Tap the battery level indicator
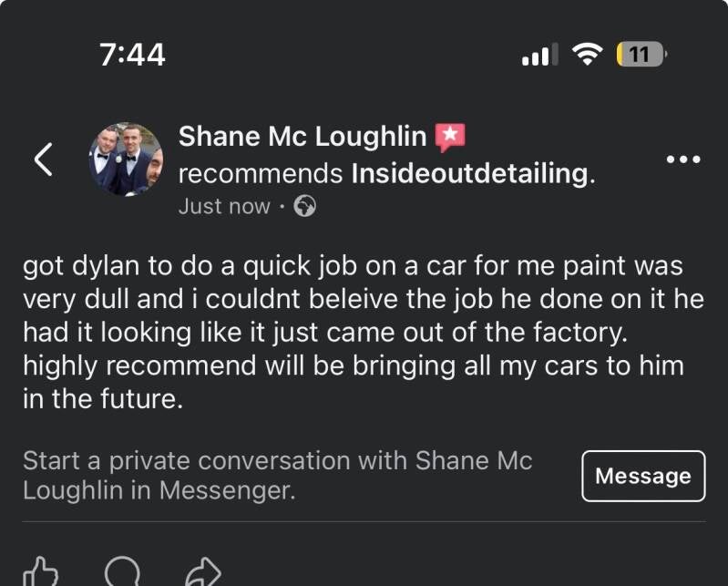 (x=641, y=56)
